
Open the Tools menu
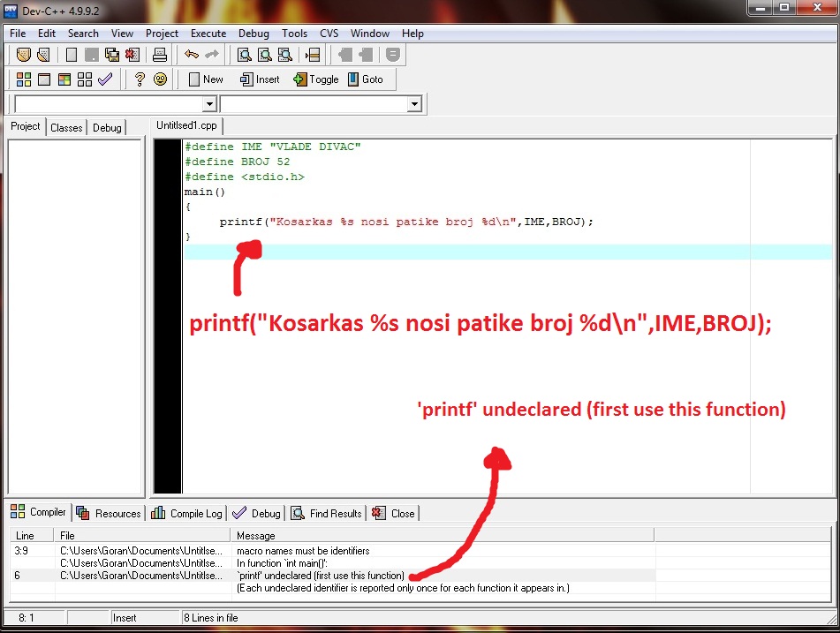click(295, 34)
